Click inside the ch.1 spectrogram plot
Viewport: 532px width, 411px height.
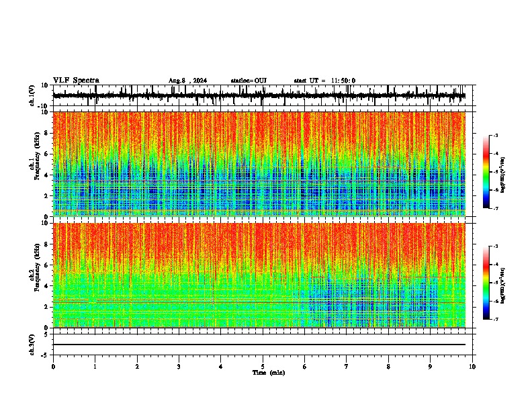pos(259,164)
